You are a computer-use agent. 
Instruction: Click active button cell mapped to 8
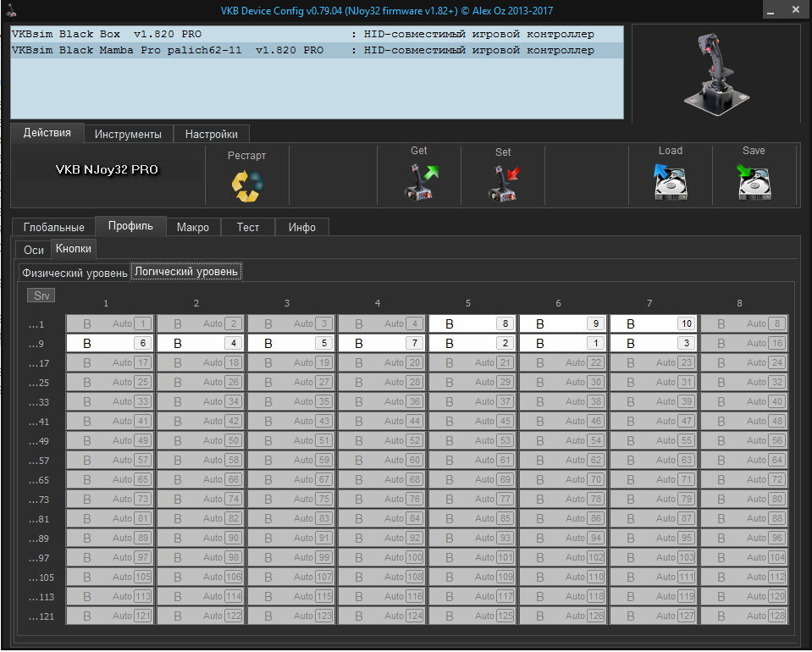(472, 323)
